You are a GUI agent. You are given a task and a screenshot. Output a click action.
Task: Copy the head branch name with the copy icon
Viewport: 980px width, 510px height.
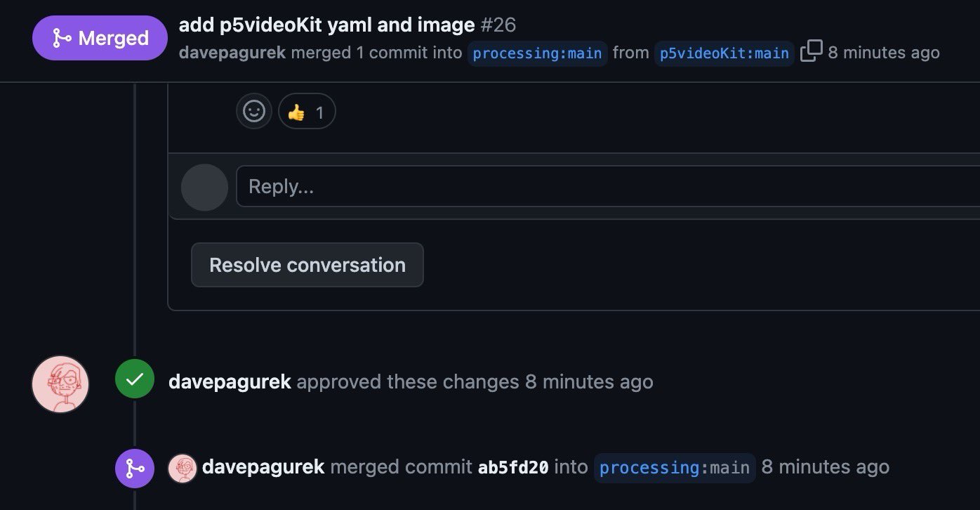click(811, 51)
